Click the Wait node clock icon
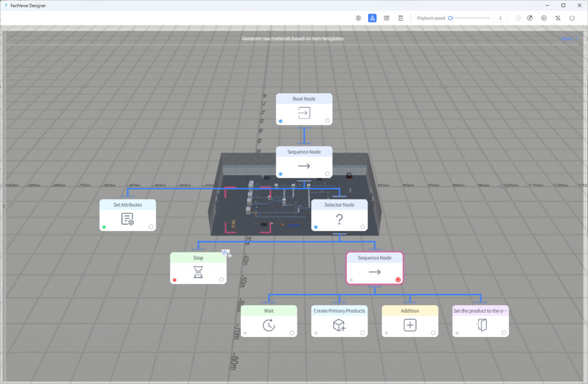Screen dimensions: 588x384 pos(269,325)
